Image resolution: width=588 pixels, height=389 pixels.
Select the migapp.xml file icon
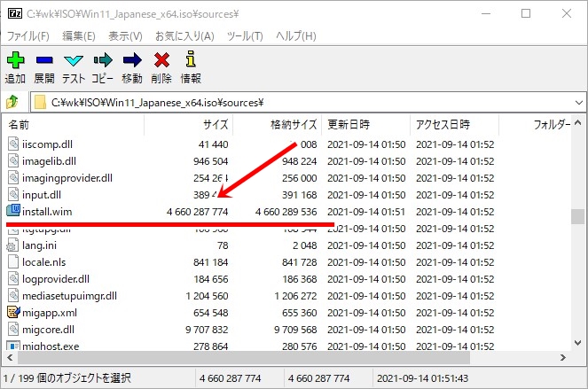pos(13,312)
